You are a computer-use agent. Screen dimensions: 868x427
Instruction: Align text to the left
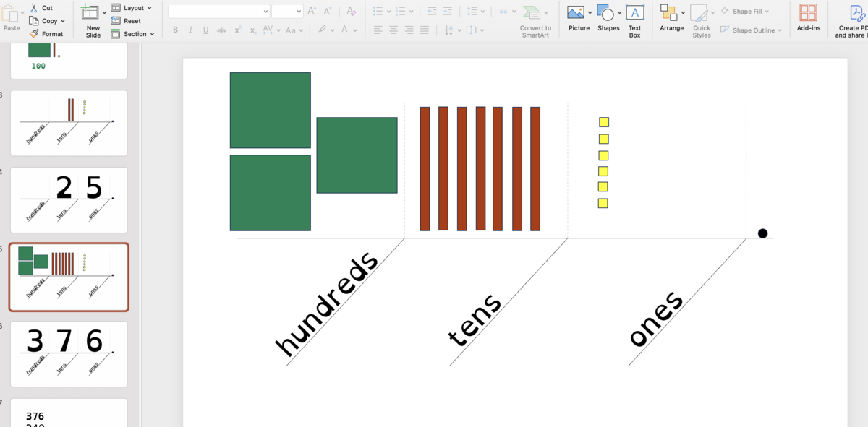[378, 30]
